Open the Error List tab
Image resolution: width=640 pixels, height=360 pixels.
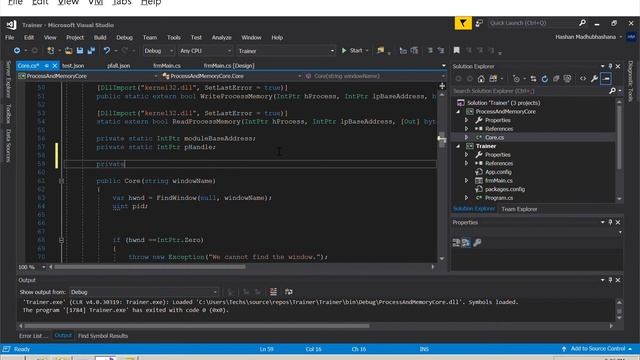33,336
